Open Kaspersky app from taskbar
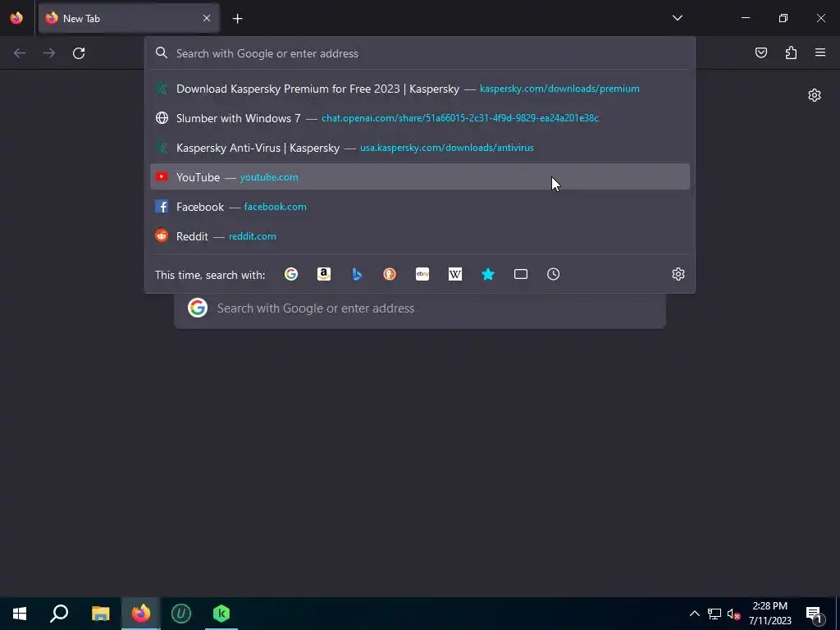Screen dimensions: 840x630 coord(221,614)
